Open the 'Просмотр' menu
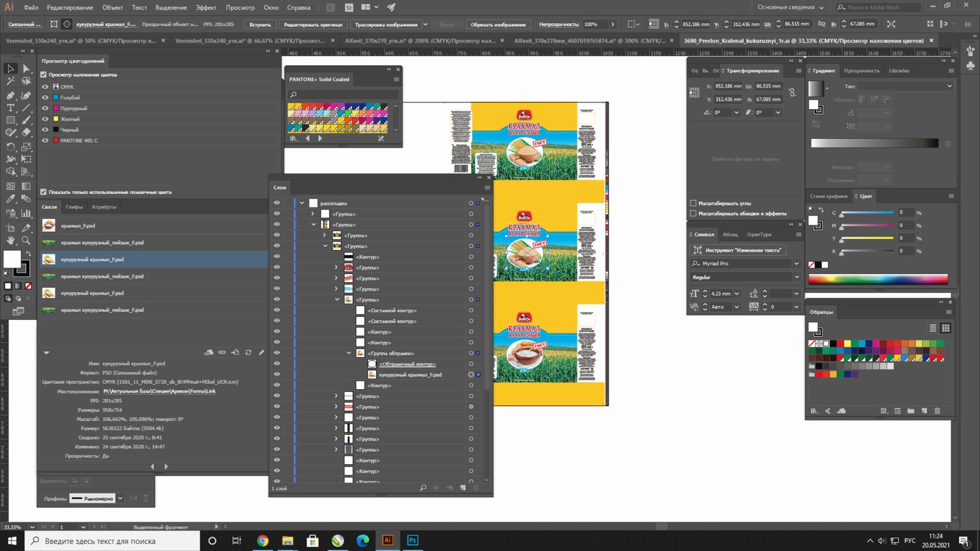 tap(240, 8)
